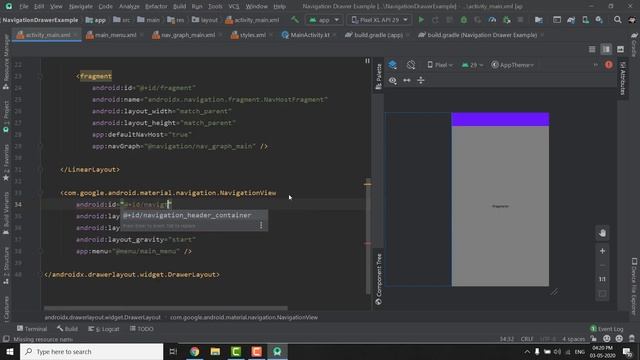Image resolution: width=640 pixels, height=360 pixels.
Task: Show layout warnings and errors red icon
Action: point(609,64)
